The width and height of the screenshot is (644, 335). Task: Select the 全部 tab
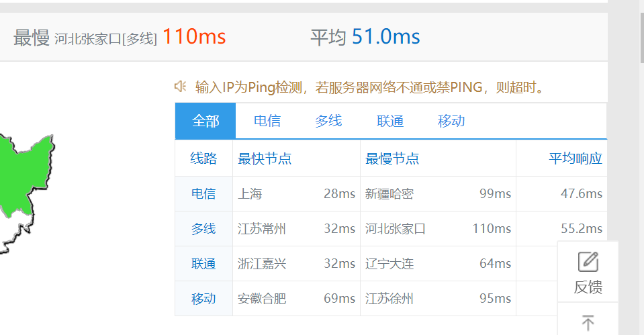pyautogui.click(x=205, y=121)
